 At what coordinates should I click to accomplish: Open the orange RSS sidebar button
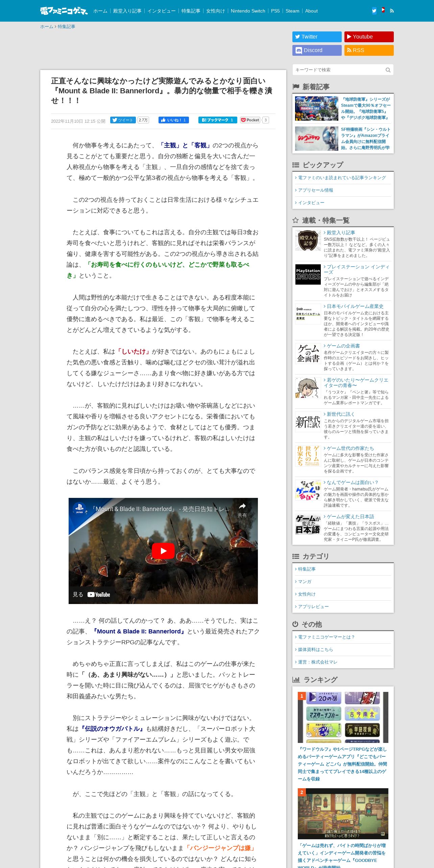[x=369, y=50]
